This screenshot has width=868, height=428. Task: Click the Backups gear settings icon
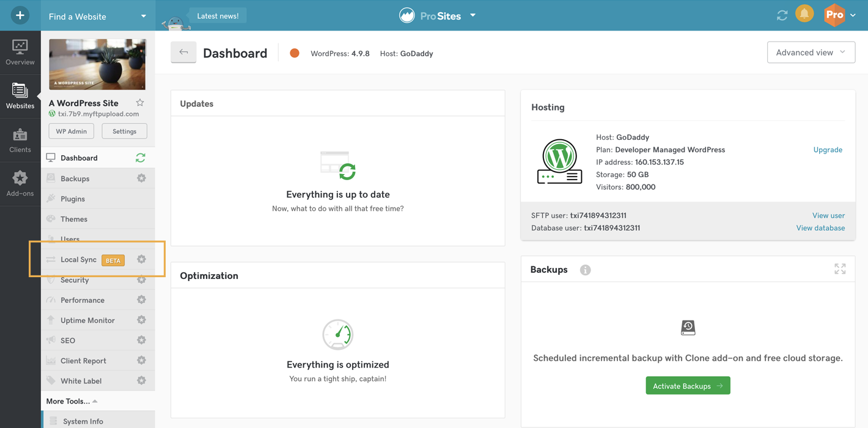141,178
